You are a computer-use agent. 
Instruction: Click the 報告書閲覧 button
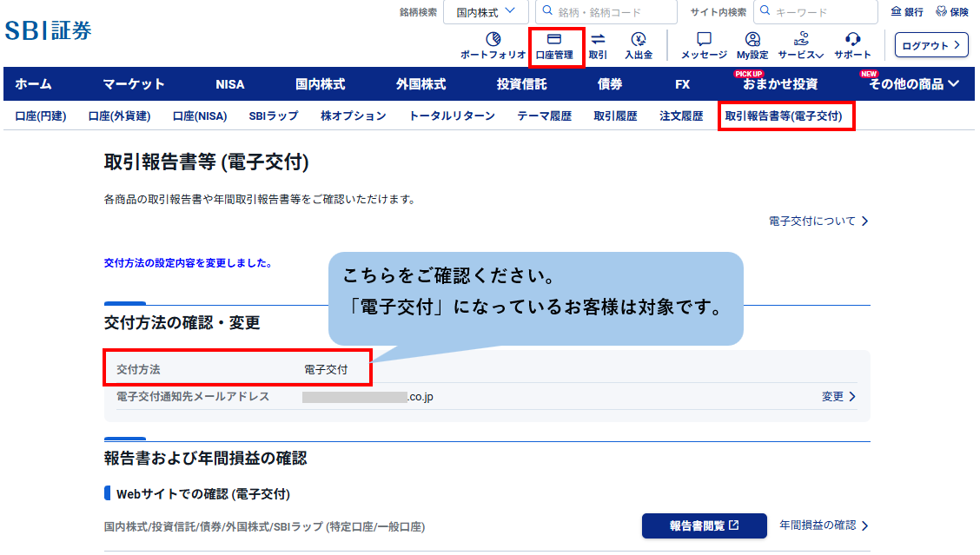705,525
